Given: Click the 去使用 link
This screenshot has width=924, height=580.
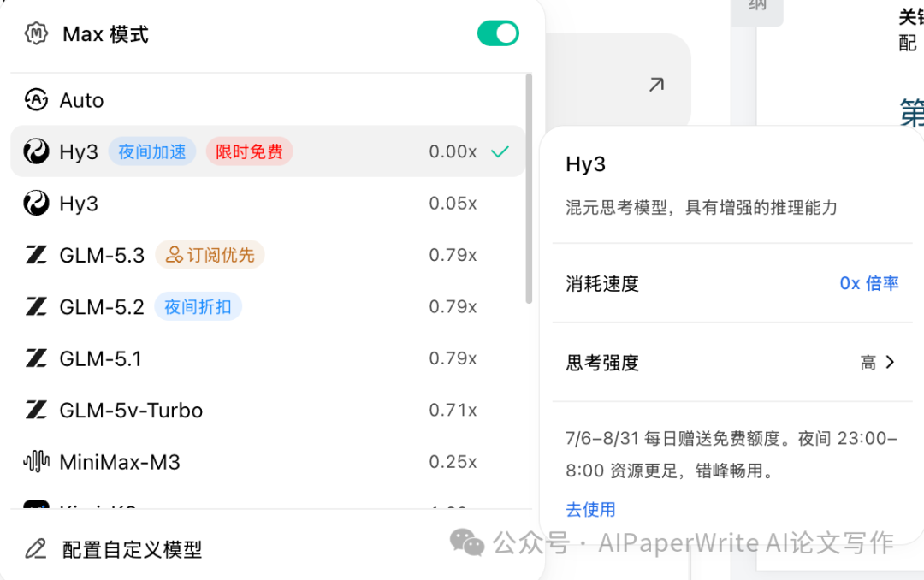Looking at the screenshot, I should (590, 509).
